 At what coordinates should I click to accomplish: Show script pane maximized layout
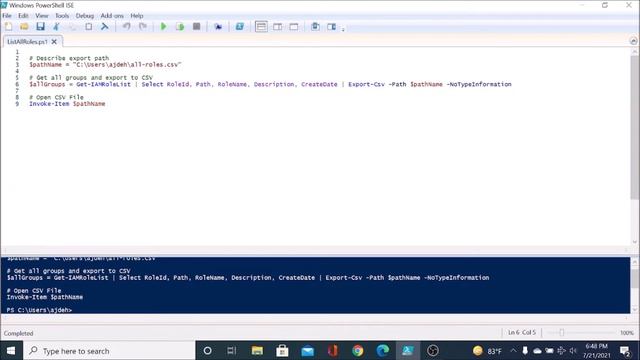tap(294, 27)
